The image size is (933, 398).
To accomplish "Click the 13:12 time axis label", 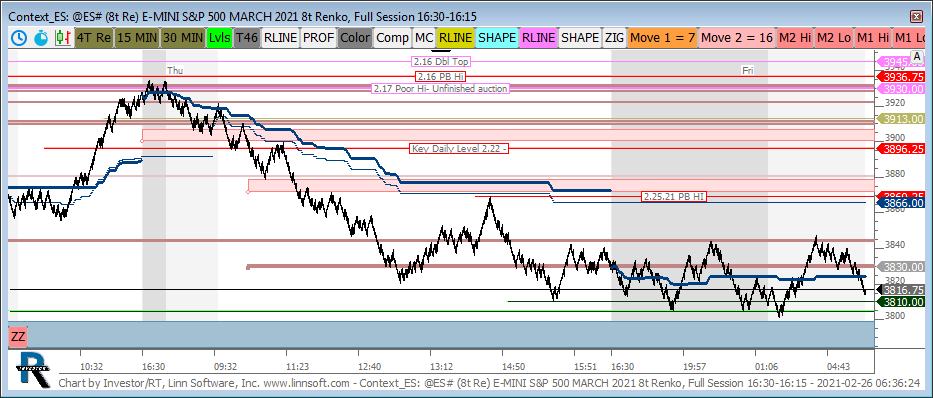I will (x=442, y=366).
